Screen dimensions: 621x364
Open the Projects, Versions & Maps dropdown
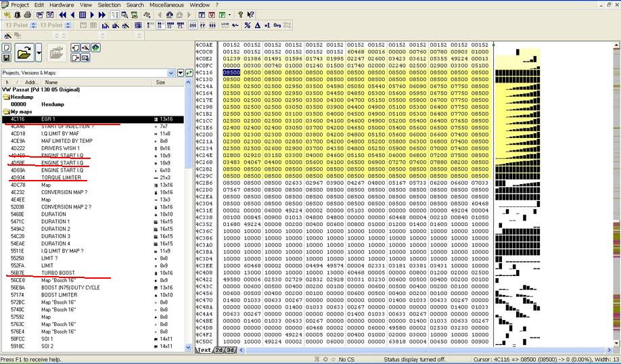point(171,72)
